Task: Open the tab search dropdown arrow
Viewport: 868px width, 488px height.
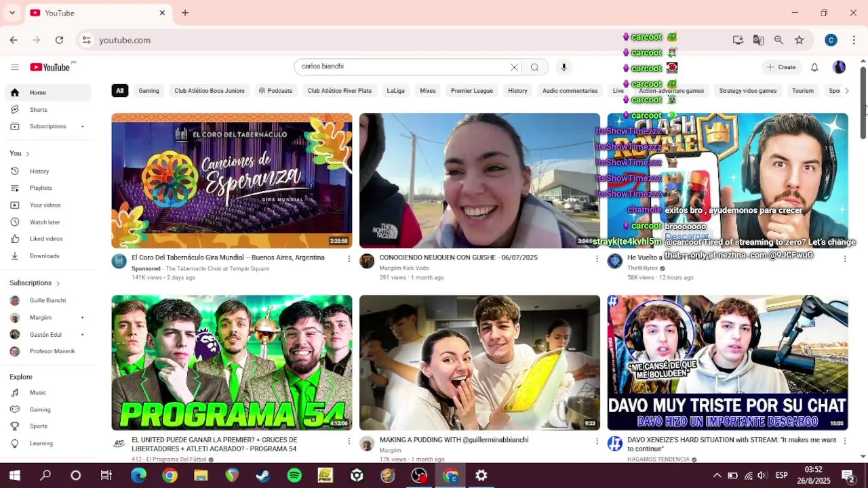Action: 12,13
